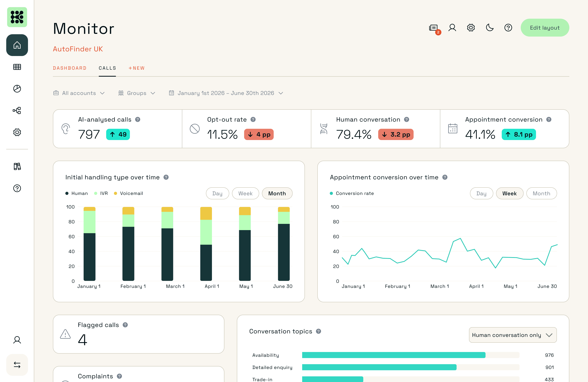Toggle dark mode moon icon

[489, 28]
